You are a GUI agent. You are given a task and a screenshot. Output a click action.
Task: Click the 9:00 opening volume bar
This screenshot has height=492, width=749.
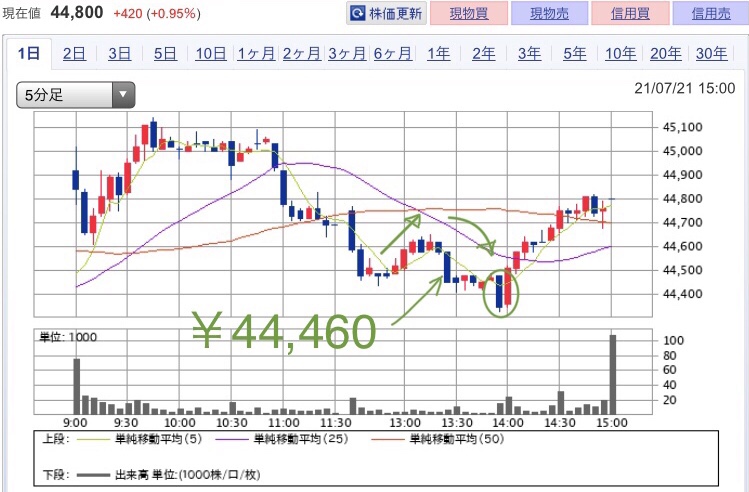pyautogui.click(x=76, y=386)
